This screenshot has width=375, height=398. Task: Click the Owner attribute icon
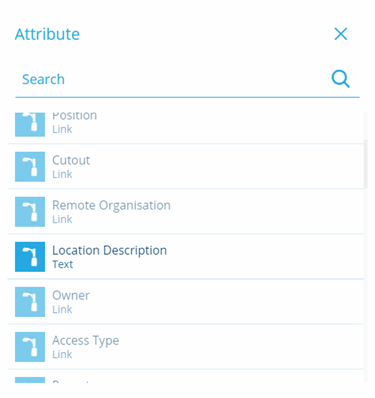30,302
